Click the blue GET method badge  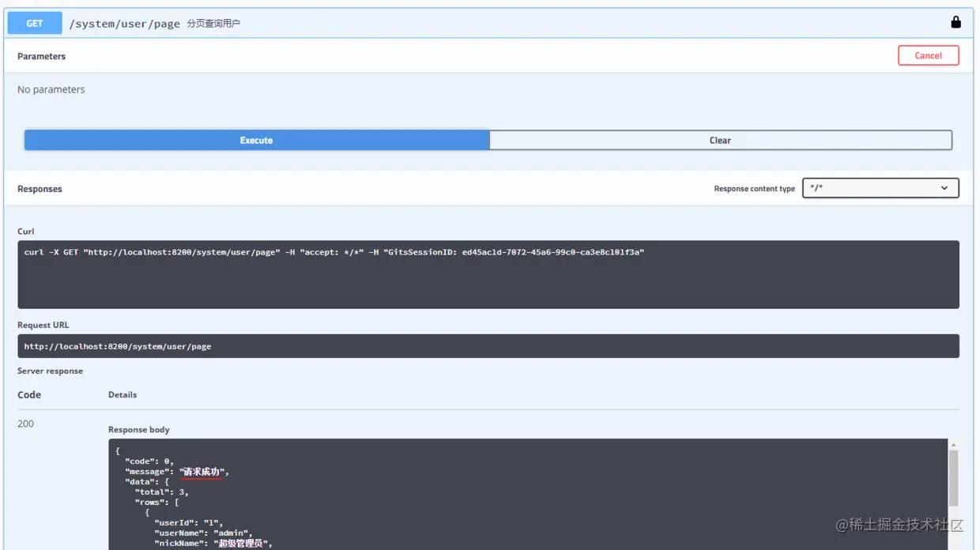(x=35, y=23)
